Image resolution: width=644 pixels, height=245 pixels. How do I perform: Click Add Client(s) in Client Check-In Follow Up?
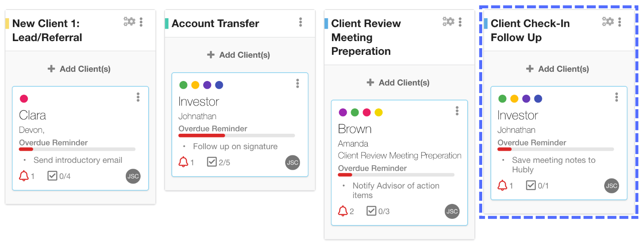coord(557,69)
